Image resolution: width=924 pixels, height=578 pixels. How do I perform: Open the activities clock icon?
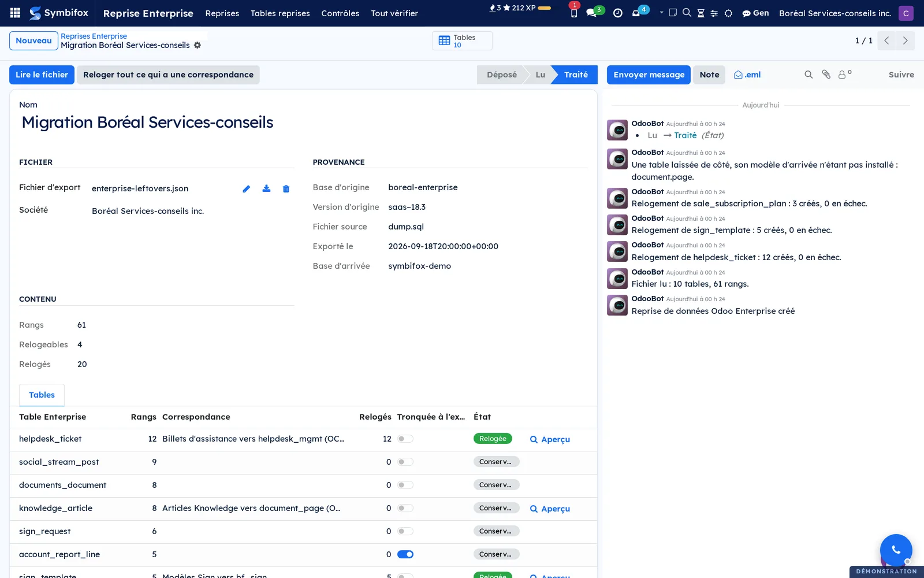click(617, 13)
